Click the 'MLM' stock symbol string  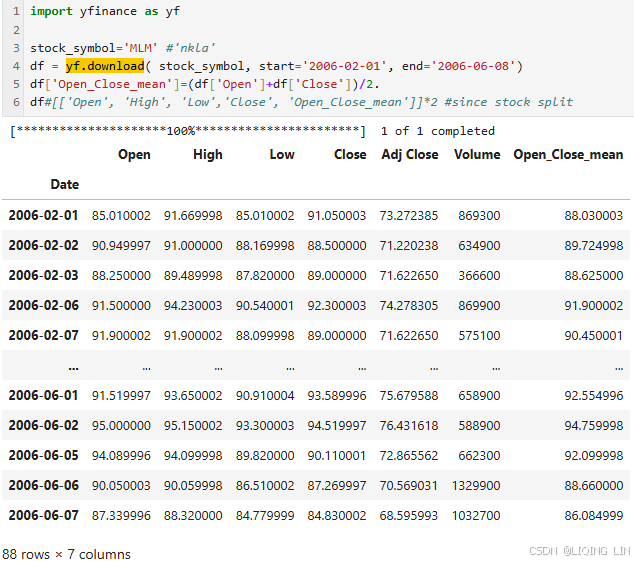click(140, 48)
